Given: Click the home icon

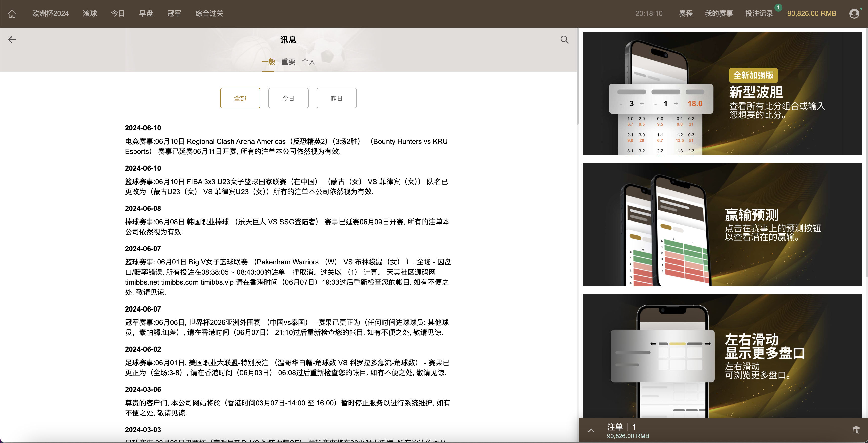Looking at the screenshot, I should click(12, 13).
